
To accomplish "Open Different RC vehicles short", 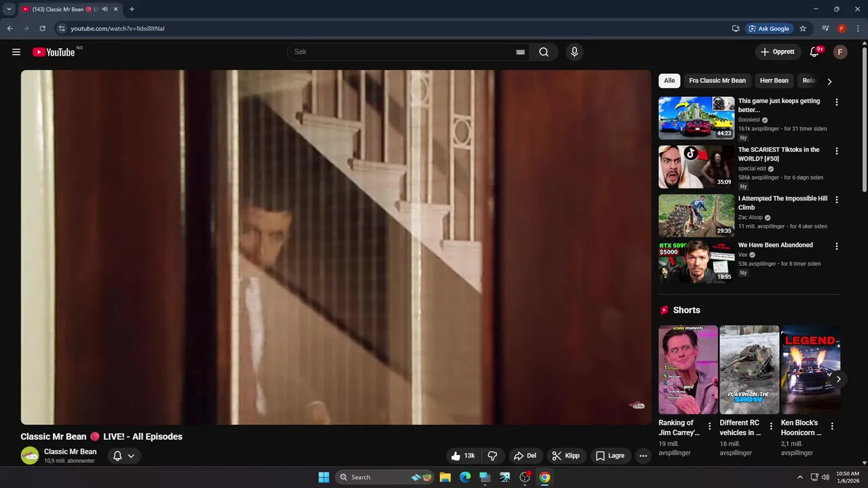I will click(749, 369).
